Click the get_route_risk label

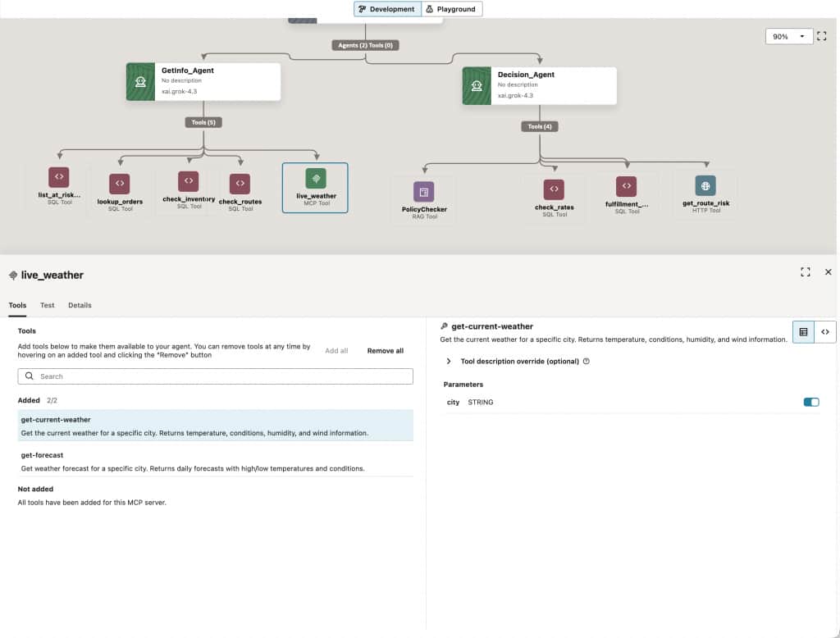point(706,203)
